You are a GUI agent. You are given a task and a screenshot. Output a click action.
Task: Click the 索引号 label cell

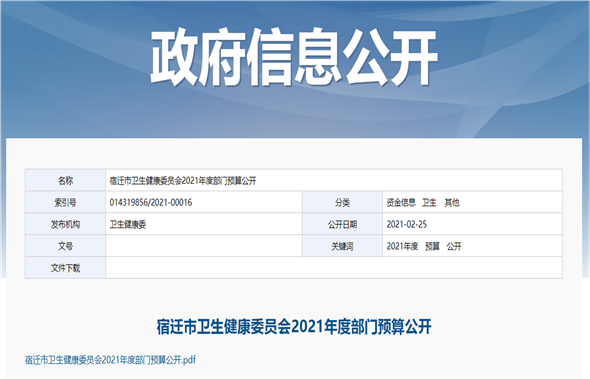65,202
